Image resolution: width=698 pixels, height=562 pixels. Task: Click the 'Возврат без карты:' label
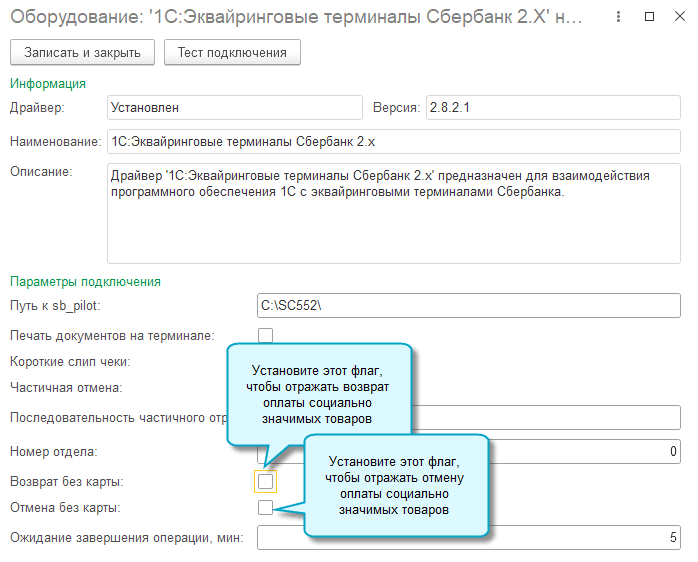coord(67,481)
